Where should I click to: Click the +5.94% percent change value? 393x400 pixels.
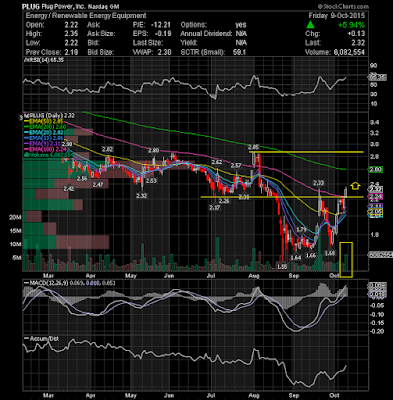351,25
